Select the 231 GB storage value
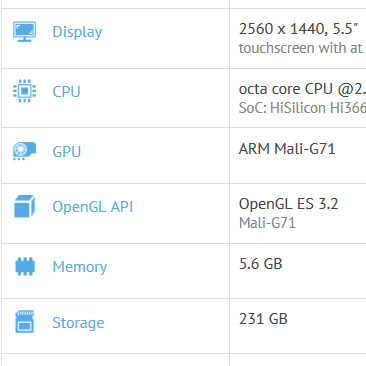Viewport: 366px width, 366px height. [263, 319]
